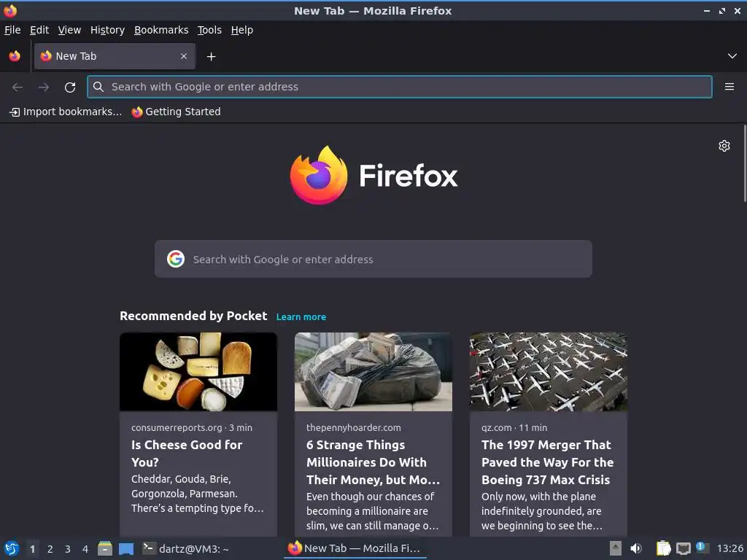This screenshot has width=747, height=560.
Task: Open a new tab with plus button
Action: tap(211, 57)
